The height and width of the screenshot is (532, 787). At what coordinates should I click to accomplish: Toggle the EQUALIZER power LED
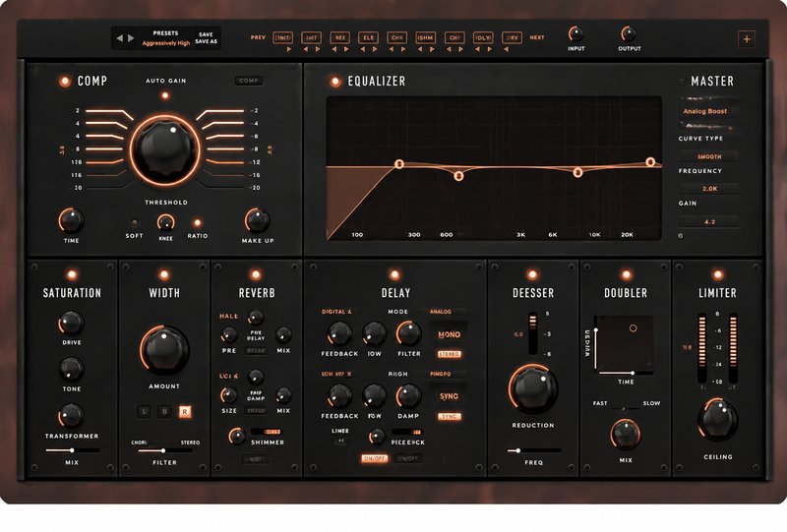[x=334, y=82]
